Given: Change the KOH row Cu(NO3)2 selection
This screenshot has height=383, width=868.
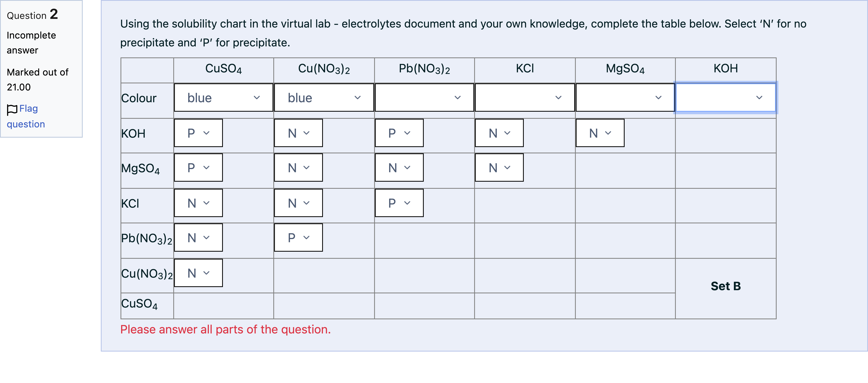Looking at the screenshot, I should (299, 133).
